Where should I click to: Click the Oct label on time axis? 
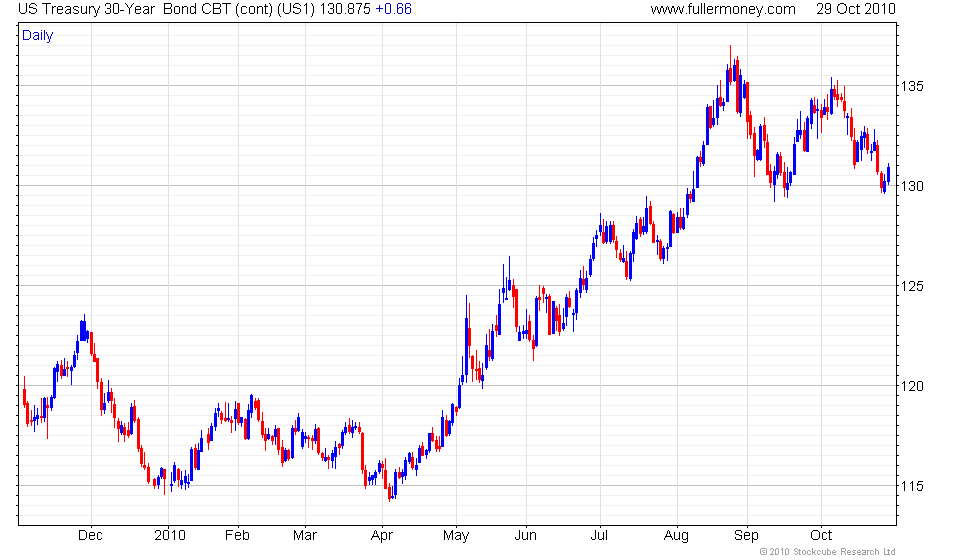821,536
